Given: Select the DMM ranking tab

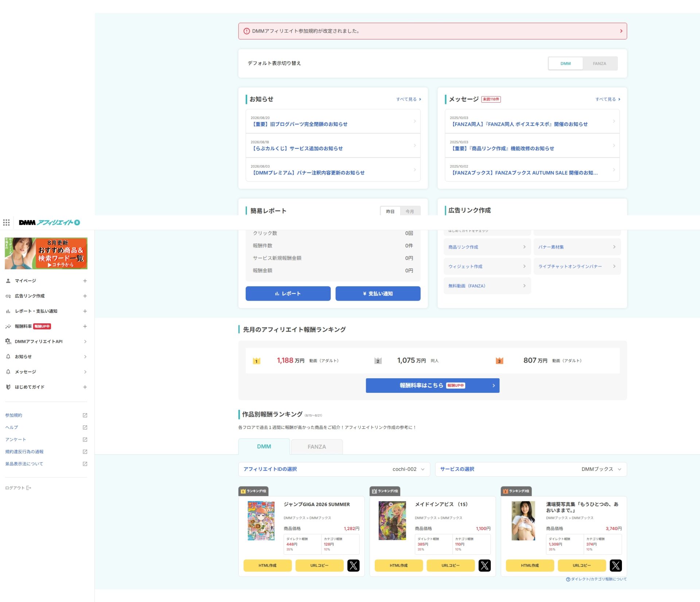Looking at the screenshot, I should click(x=264, y=447).
